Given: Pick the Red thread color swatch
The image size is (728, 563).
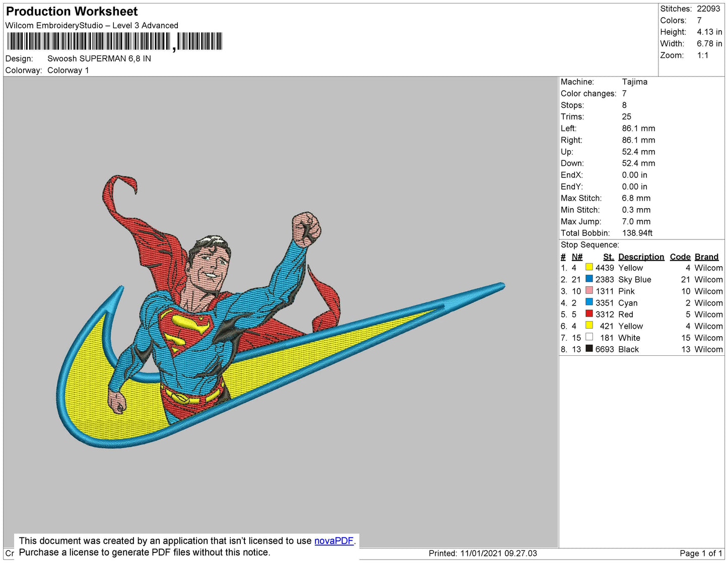Looking at the screenshot, I should (x=589, y=314).
